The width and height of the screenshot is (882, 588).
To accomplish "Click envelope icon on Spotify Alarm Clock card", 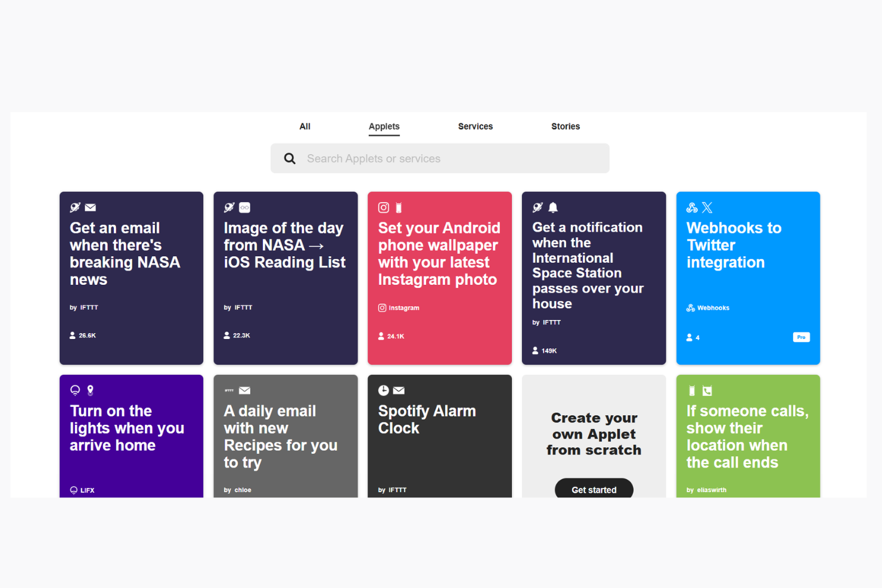I will tap(399, 390).
